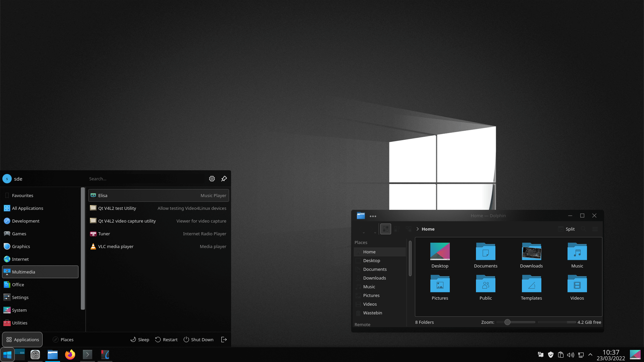Select Wastebin in Dolphin Places panel
The height and width of the screenshot is (362, 644).
coord(380,313)
